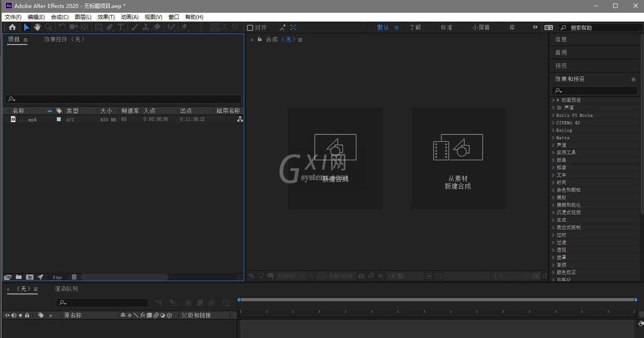Click the Interpret Footage icon in Project panel

point(7,277)
